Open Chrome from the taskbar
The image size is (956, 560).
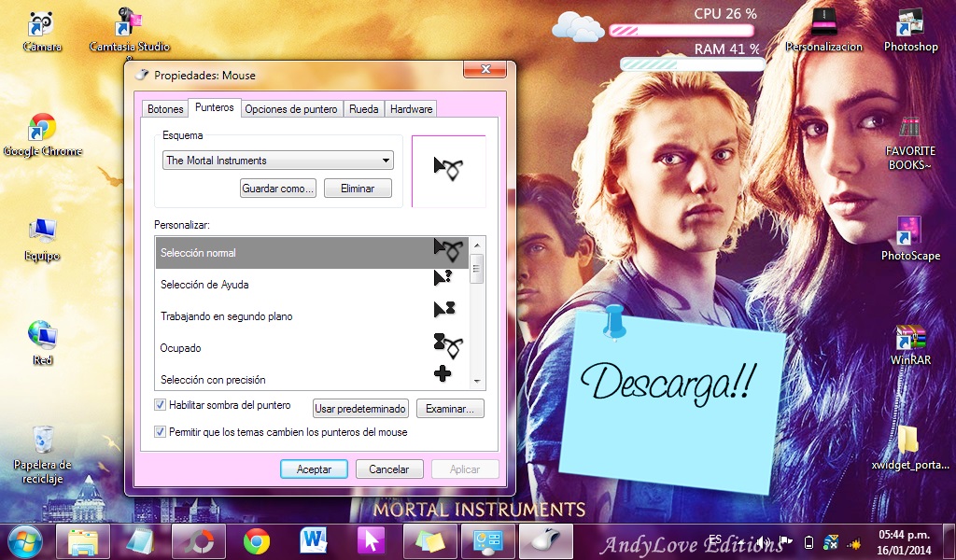tap(257, 541)
